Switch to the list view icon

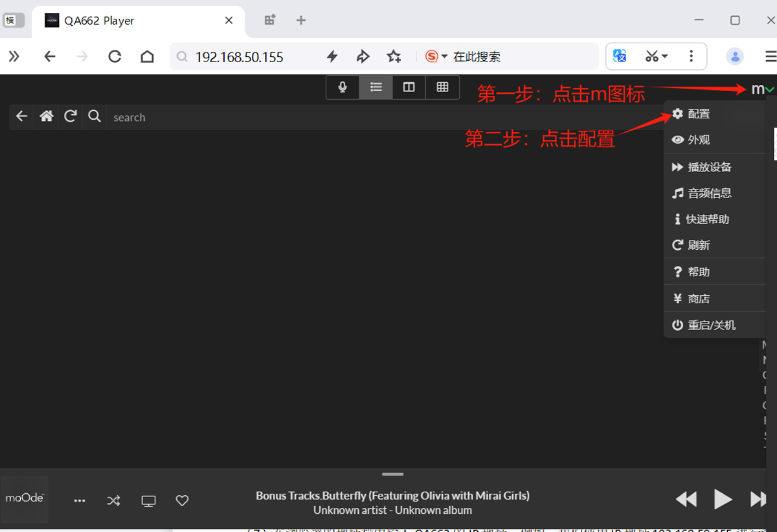376,87
